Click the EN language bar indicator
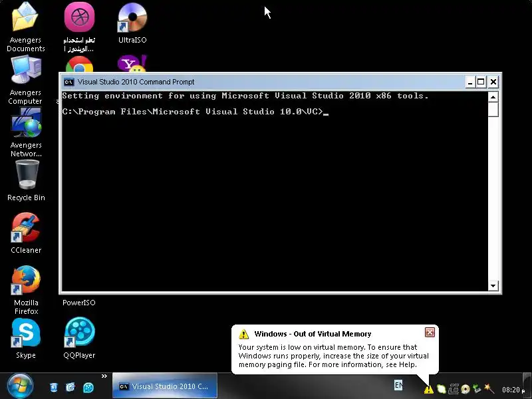Screen dimensions: 532x399 [x=398, y=385]
